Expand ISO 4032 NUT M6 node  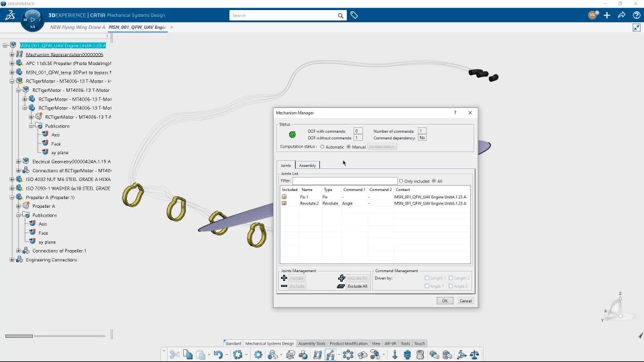click(12, 180)
